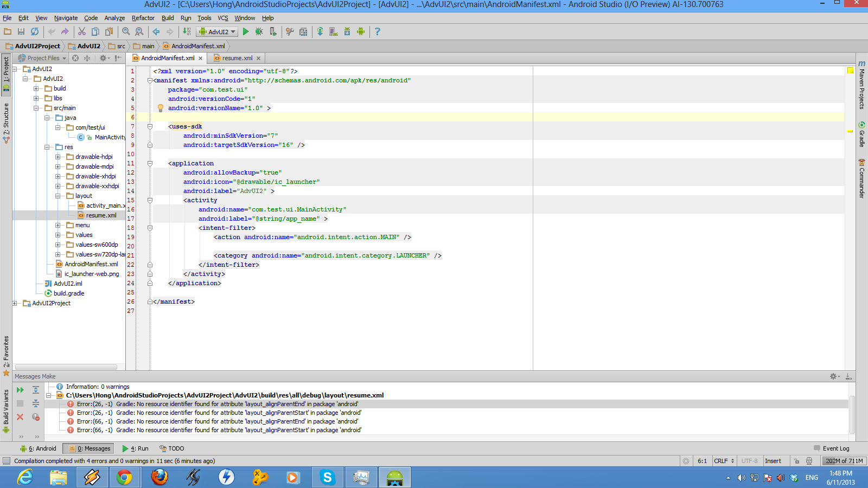Click the Paste toolbar icon
Screen dimensions: 868x488
click(x=109, y=32)
